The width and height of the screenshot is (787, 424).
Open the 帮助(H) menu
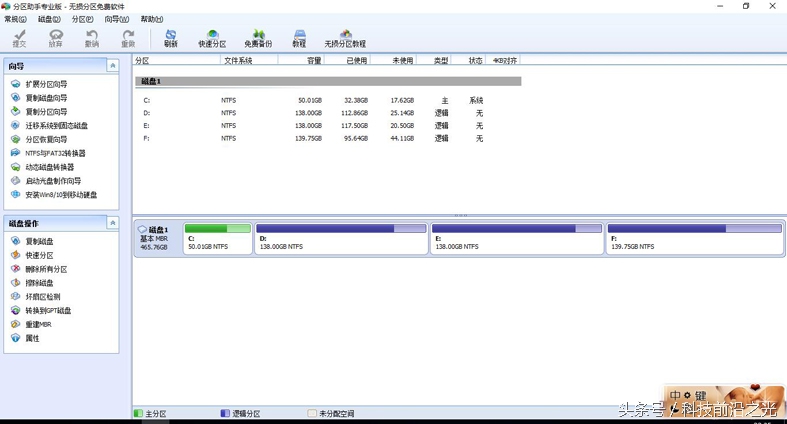point(152,19)
